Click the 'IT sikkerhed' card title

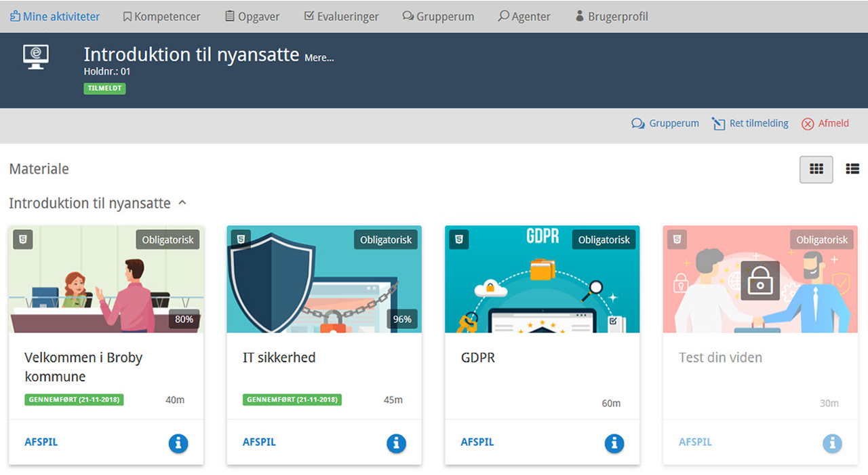click(279, 358)
